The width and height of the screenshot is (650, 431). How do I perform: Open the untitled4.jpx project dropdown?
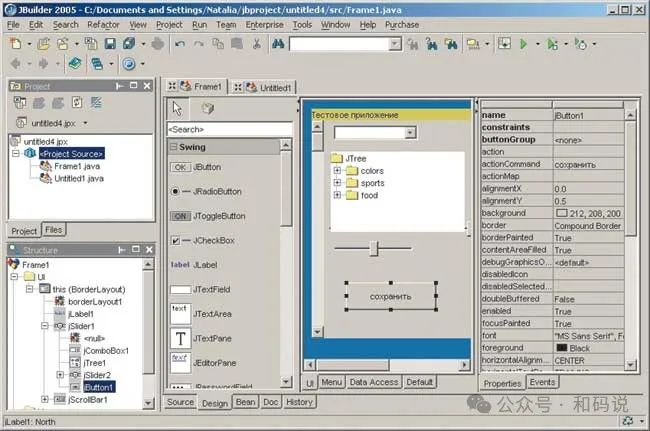tap(85, 123)
